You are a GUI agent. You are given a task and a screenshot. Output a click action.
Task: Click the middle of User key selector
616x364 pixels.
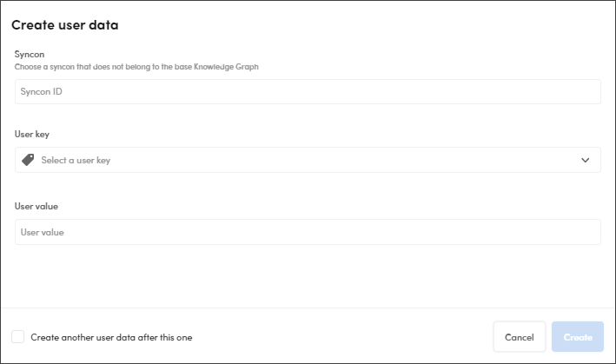click(308, 160)
